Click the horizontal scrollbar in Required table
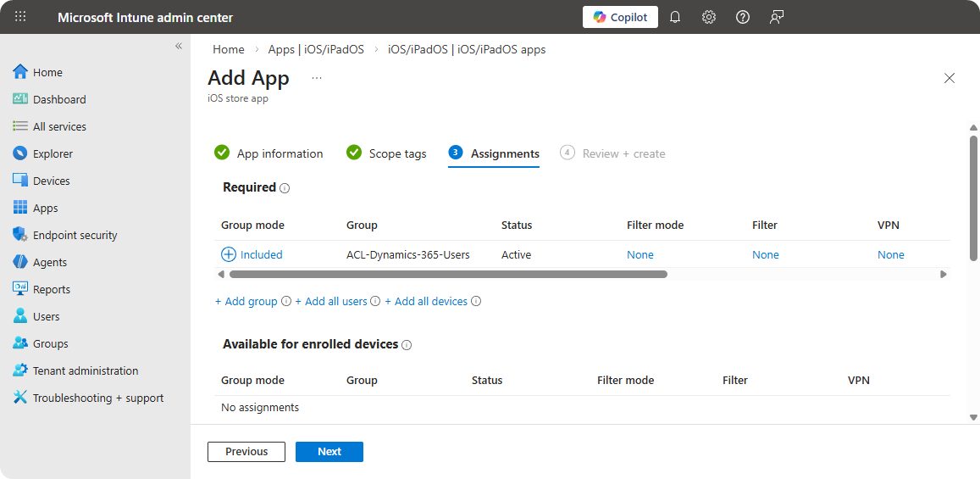 (x=447, y=275)
